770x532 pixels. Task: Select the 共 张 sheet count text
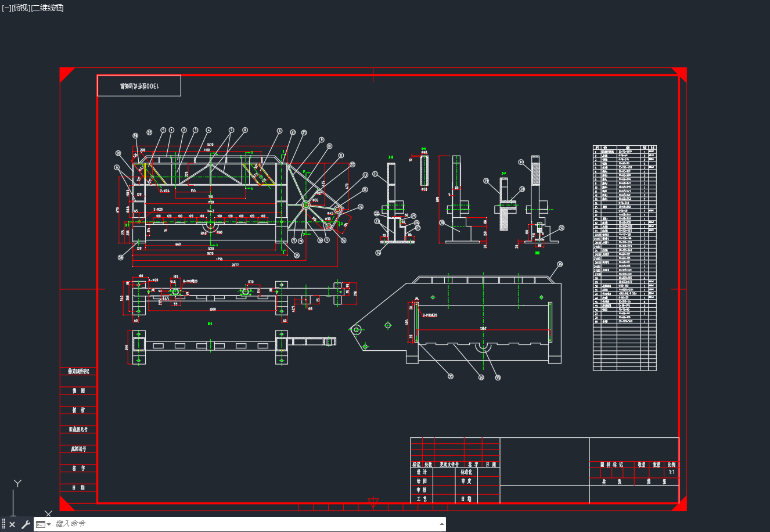611,482
